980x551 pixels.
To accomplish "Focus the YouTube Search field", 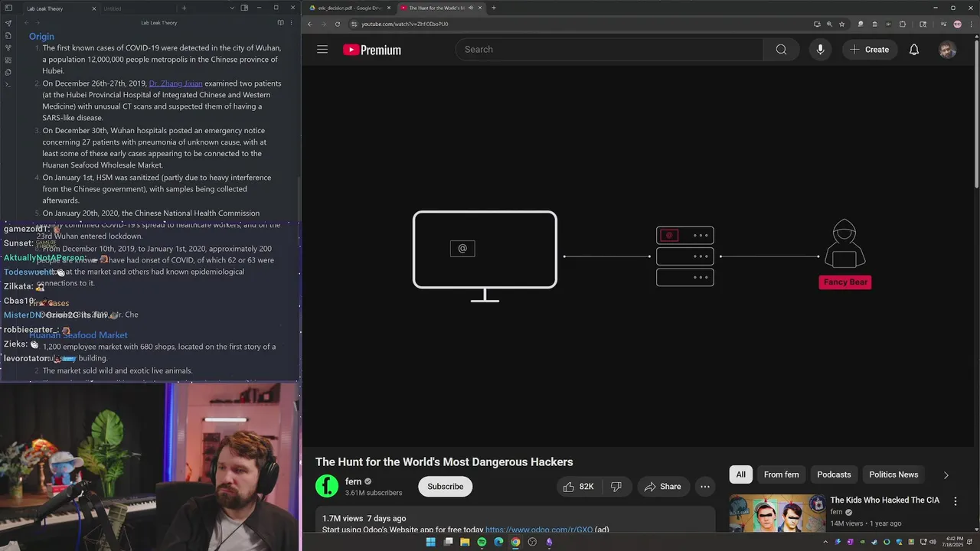I will coord(609,50).
